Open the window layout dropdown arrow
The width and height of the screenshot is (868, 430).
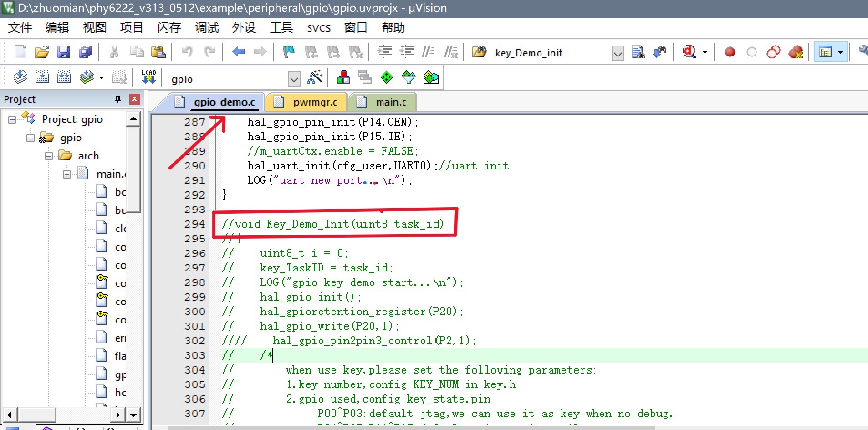coord(841,52)
